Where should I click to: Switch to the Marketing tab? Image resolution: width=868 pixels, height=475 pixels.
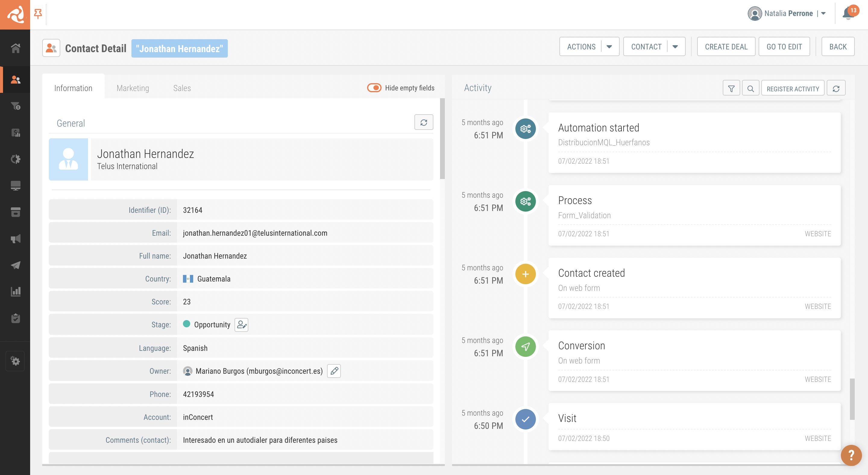coord(132,88)
